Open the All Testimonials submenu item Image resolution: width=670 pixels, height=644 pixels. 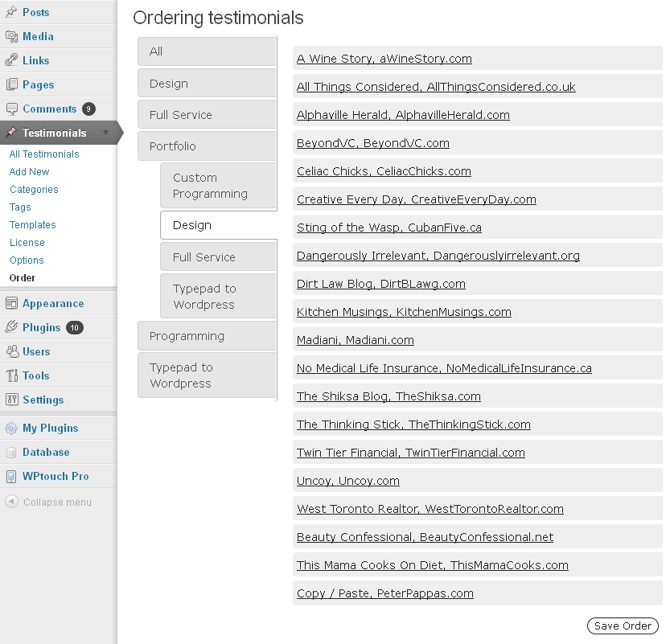pos(44,154)
